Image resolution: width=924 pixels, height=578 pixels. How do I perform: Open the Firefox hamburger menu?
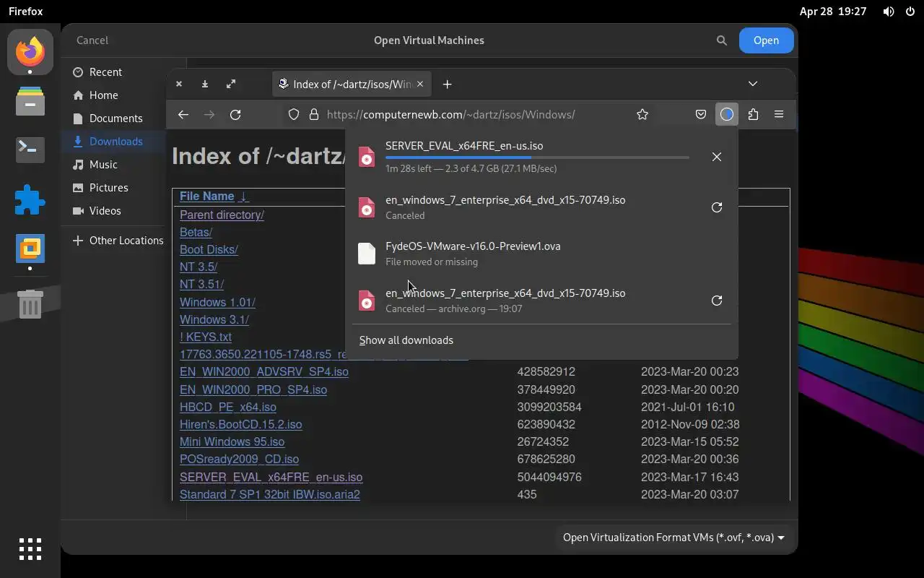pyautogui.click(x=779, y=114)
